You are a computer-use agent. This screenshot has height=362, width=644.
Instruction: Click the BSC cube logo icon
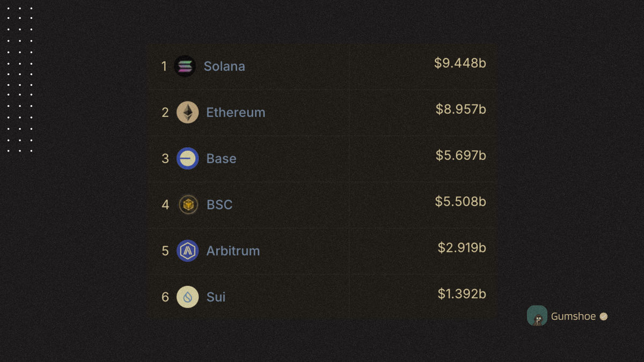(x=188, y=205)
